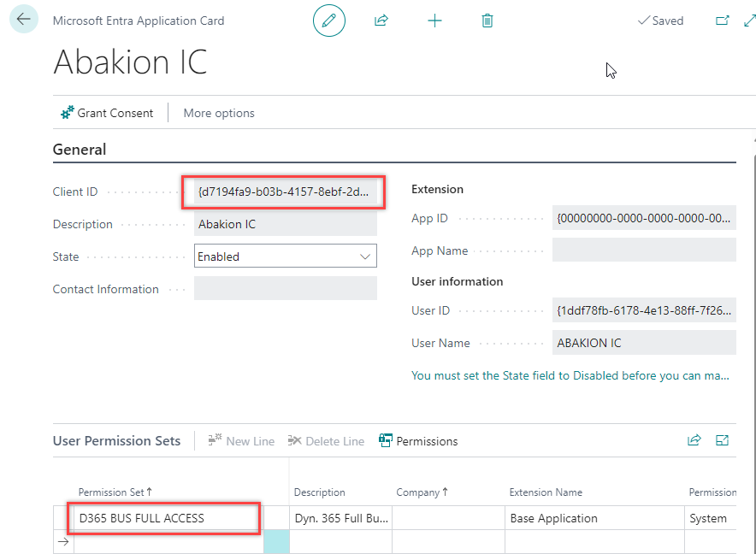This screenshot has height=554, width=756.
Task: Click the User Name field ABAKION IC
Action: pyautogui.click(x=644, y=343)
